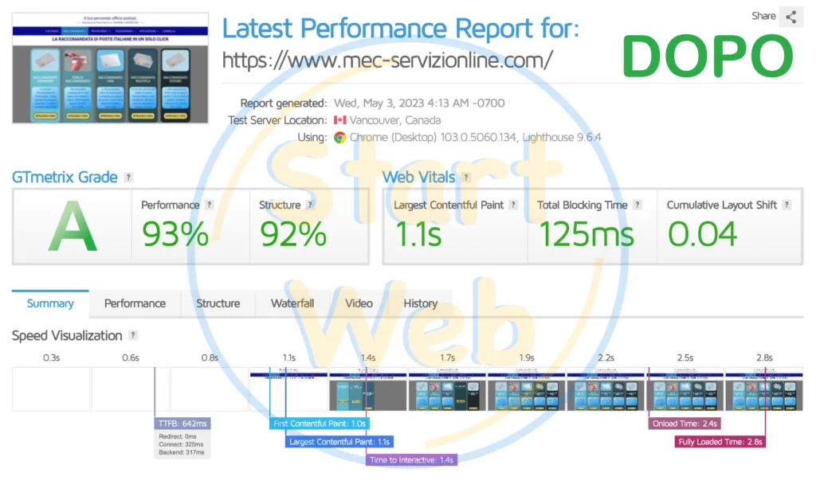Click the 93% Performance score
Screen dimensions: 816x504
175,234
